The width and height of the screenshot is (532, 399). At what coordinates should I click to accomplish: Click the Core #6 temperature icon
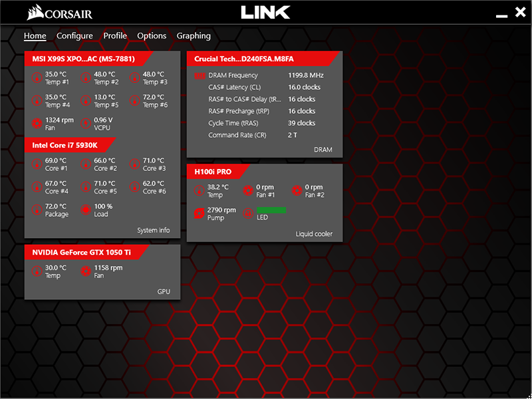coord(135,187)
